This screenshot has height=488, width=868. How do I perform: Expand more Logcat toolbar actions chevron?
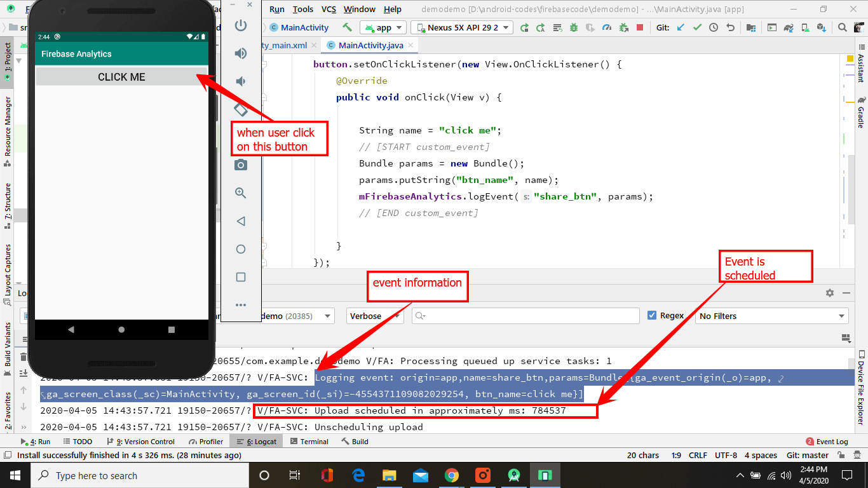[24, 427]
